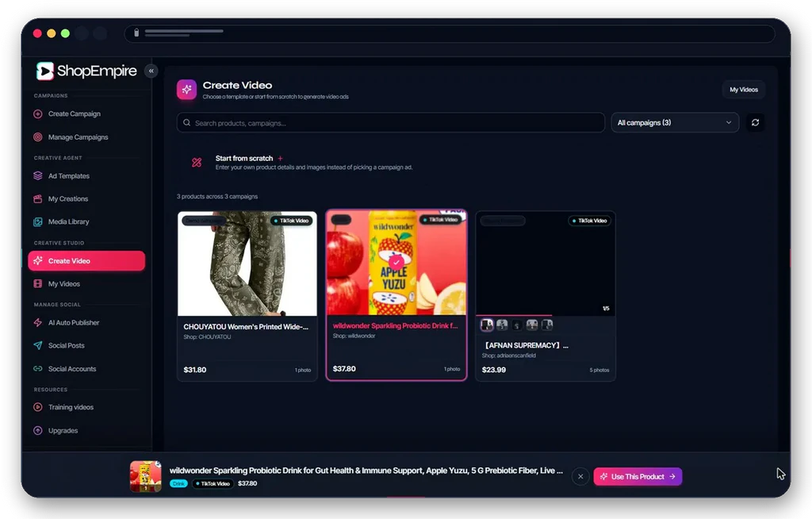Select the AFNAN SUPREMACY product preview

click(546, 263)
